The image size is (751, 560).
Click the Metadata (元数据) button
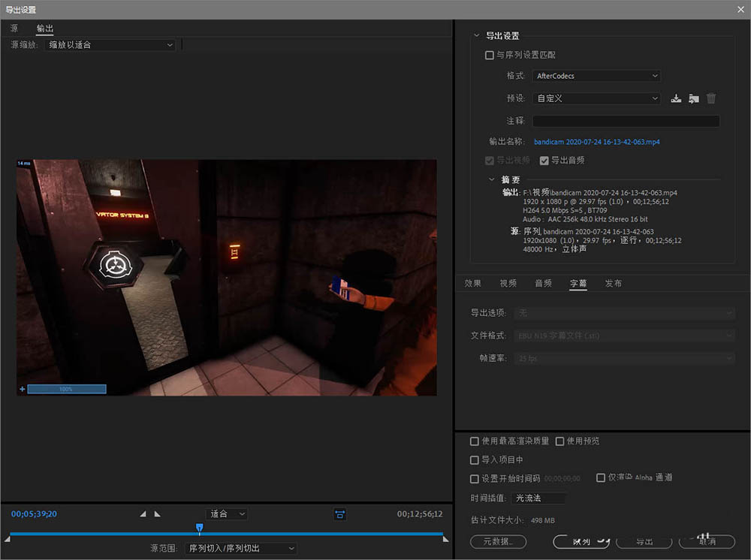[x=498, y=542]
